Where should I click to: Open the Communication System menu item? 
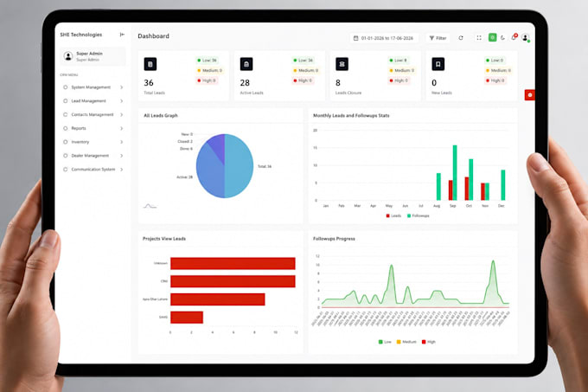pyautogui.click(x=93, y=170)
